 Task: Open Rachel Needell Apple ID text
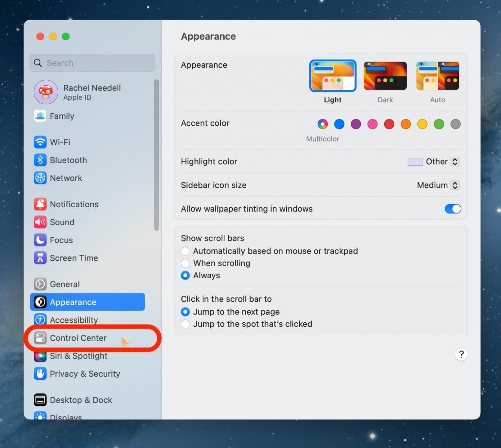[x=92, y=92]
